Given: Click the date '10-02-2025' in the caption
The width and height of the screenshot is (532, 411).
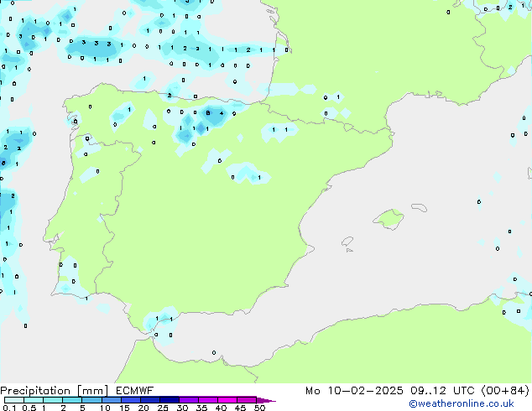Looking at the screenshot, I should 365,391.
